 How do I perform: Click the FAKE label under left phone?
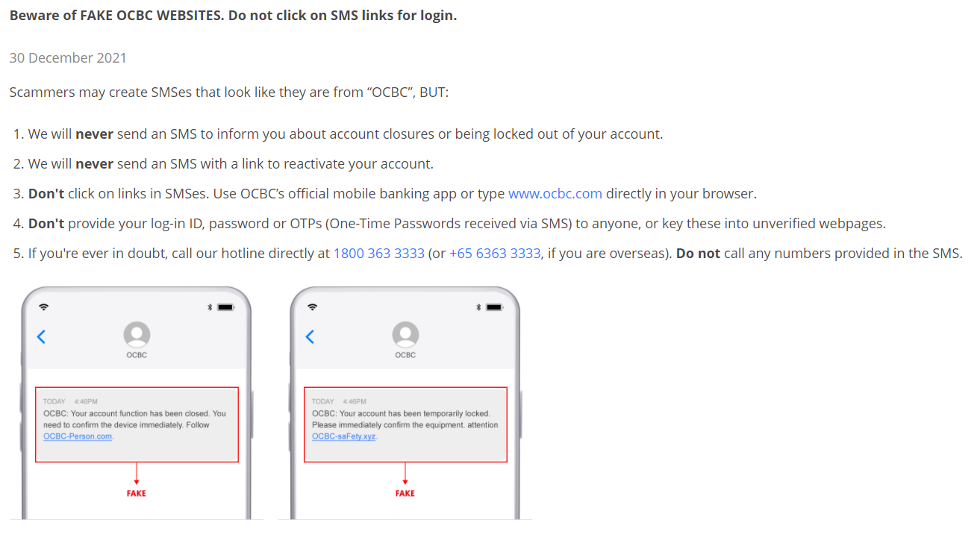click(x=137, y=493)
